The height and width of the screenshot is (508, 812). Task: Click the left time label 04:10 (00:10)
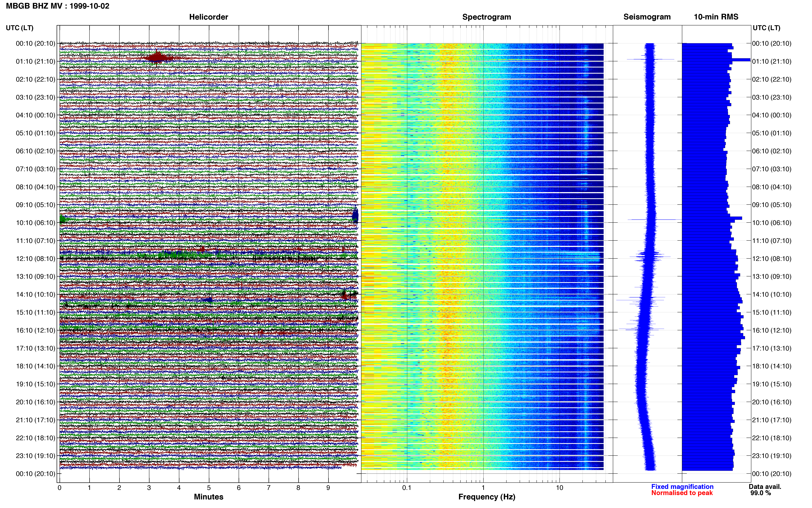[x=36, y=115]
